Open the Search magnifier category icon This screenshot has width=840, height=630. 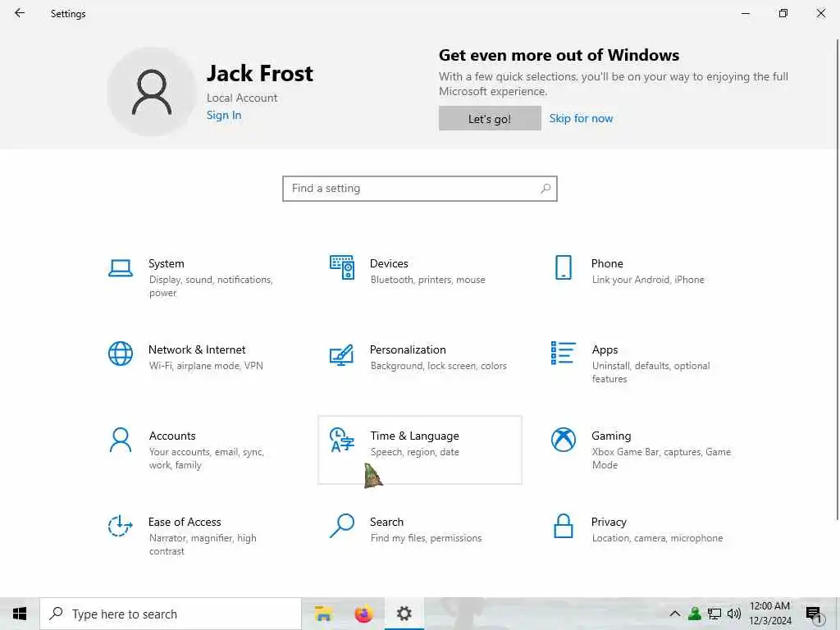click(x=342, y=526)
